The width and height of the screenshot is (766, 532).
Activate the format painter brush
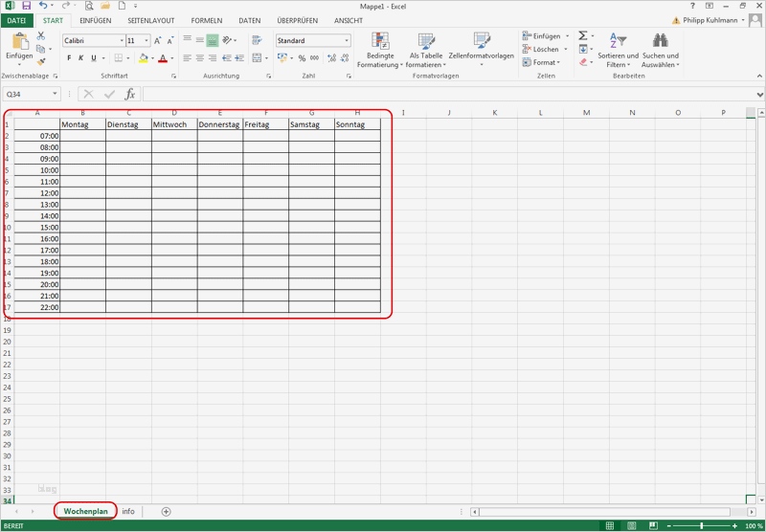click(40, 61)
